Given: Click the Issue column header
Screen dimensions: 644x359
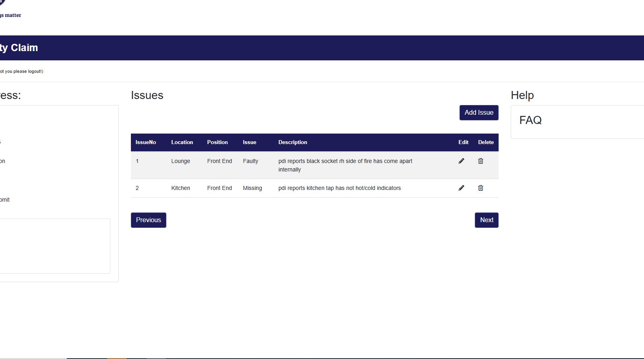Looking at the screenshot, I should click(250, 142).
